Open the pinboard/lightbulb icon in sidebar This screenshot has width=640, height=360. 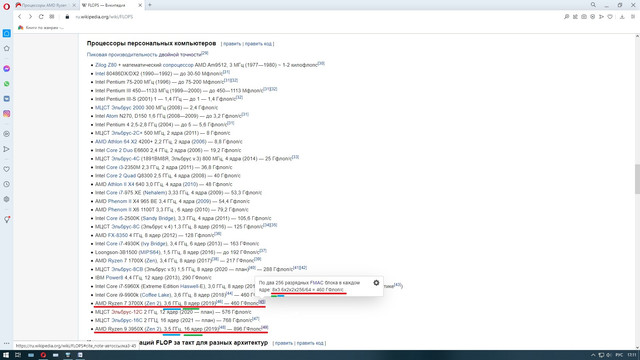pos(7,219)
